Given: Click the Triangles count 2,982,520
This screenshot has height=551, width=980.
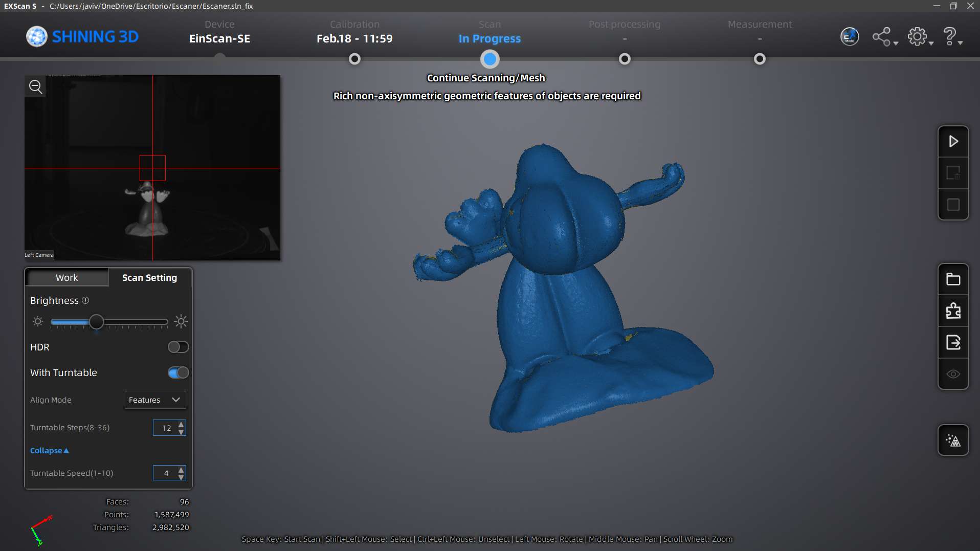Looking at the screenshot, I should [x=170, y=527].
